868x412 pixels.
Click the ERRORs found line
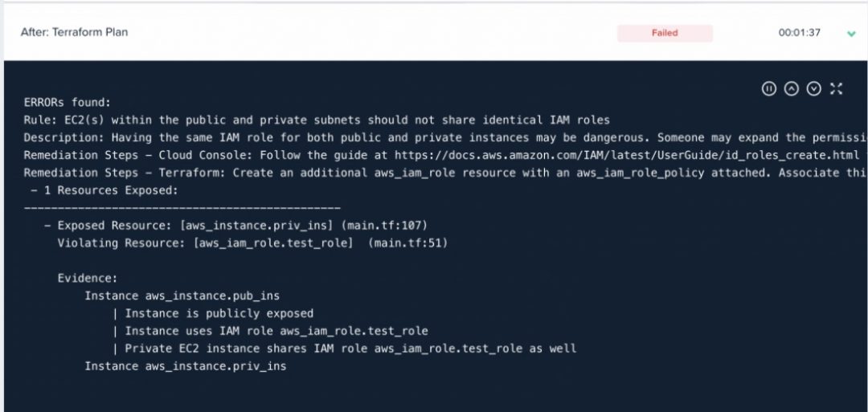pyautogui.click(x=68, y=102)
